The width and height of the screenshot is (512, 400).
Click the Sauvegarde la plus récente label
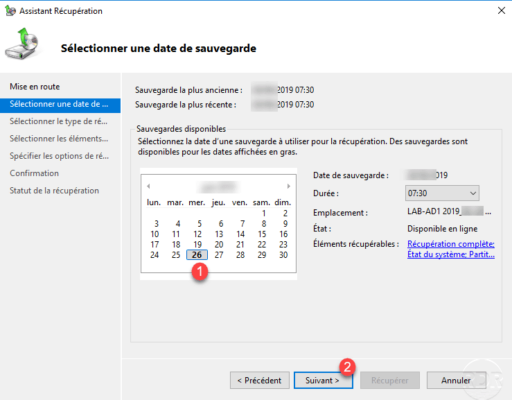click(186, 105)
